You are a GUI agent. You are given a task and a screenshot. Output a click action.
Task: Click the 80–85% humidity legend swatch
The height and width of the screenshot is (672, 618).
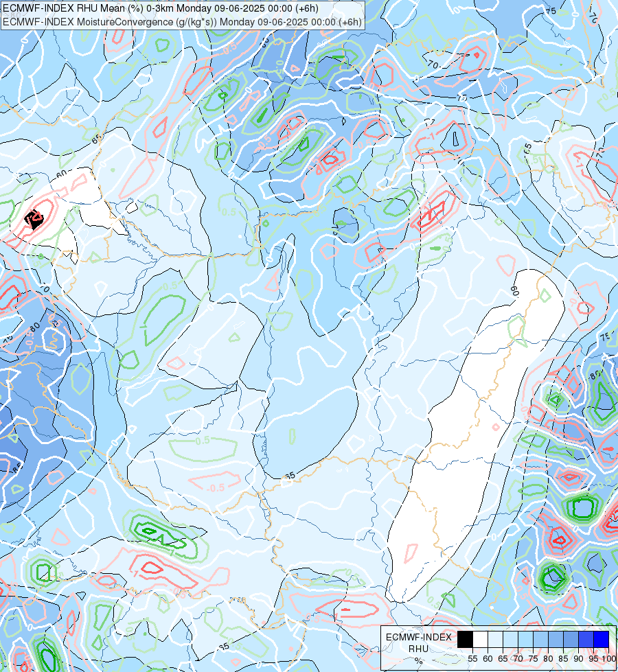click(556, 640)
